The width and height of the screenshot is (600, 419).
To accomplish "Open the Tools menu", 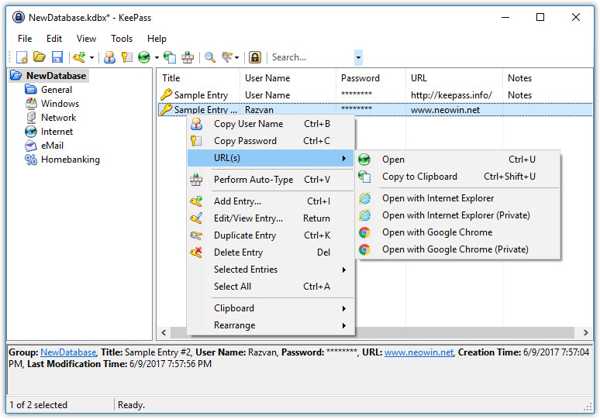I will (x=122, y=39).
